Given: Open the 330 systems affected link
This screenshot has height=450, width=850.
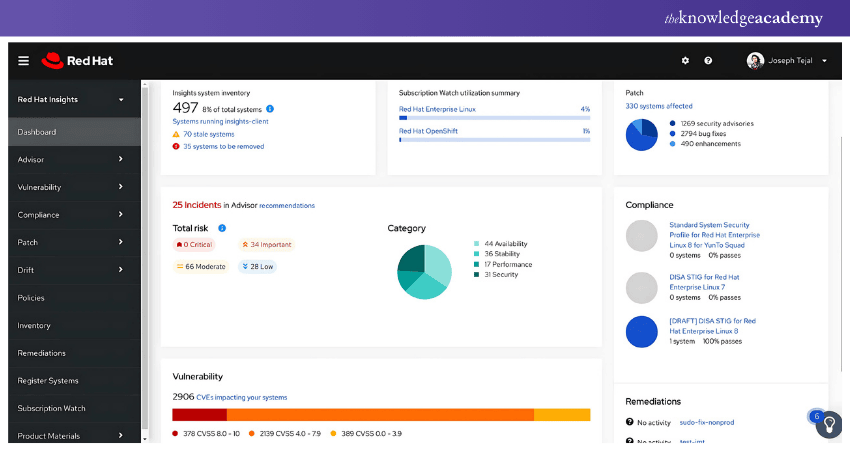Looking at the screenshot, I should tap(658, 106).
